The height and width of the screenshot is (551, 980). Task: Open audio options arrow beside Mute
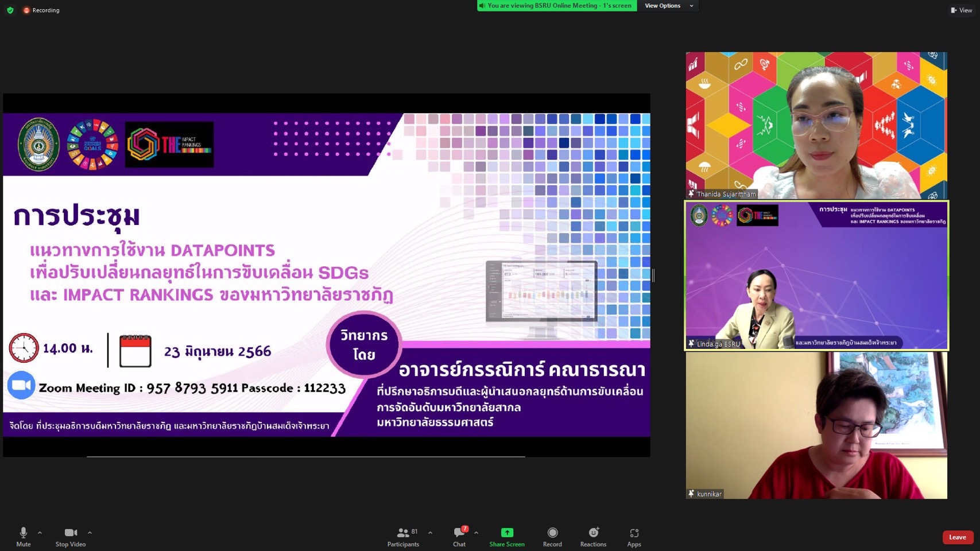[40, 533]
